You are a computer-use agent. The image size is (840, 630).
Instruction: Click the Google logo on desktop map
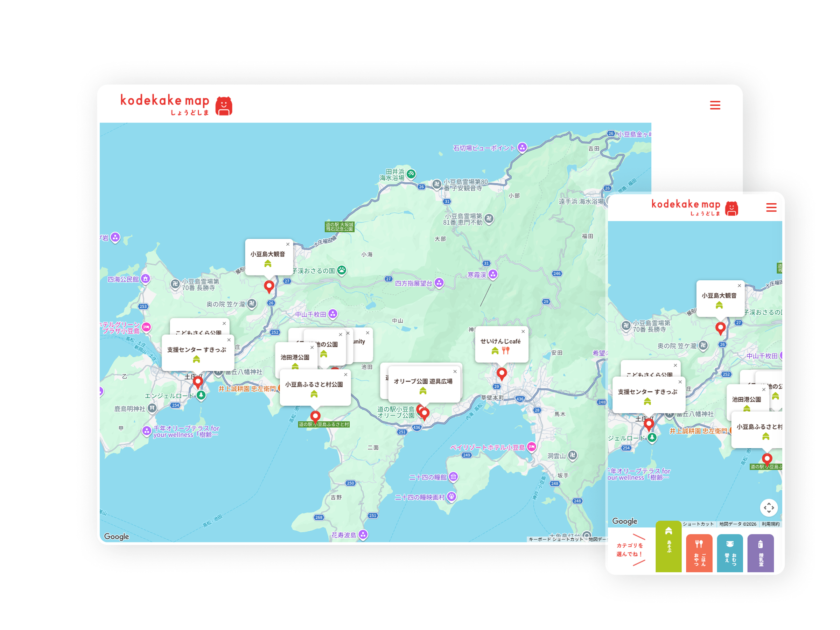[117, 536]
